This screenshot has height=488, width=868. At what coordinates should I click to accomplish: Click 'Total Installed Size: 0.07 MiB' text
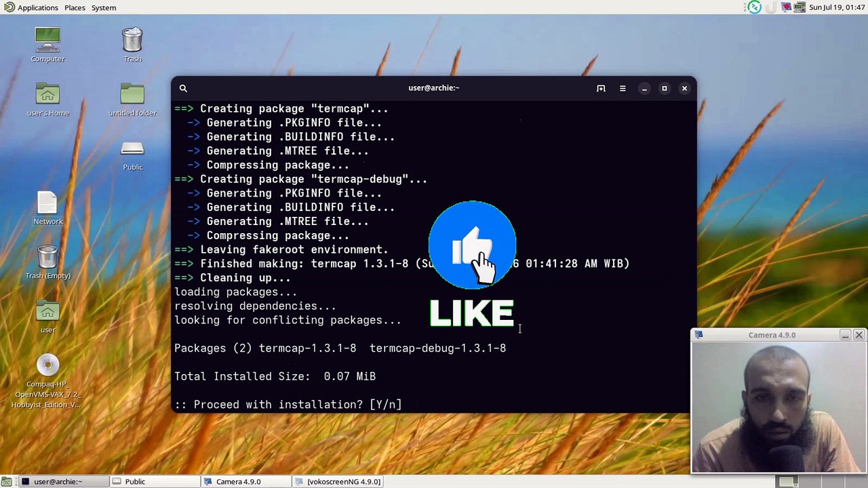pyautogui.click(x=275, y=376)
